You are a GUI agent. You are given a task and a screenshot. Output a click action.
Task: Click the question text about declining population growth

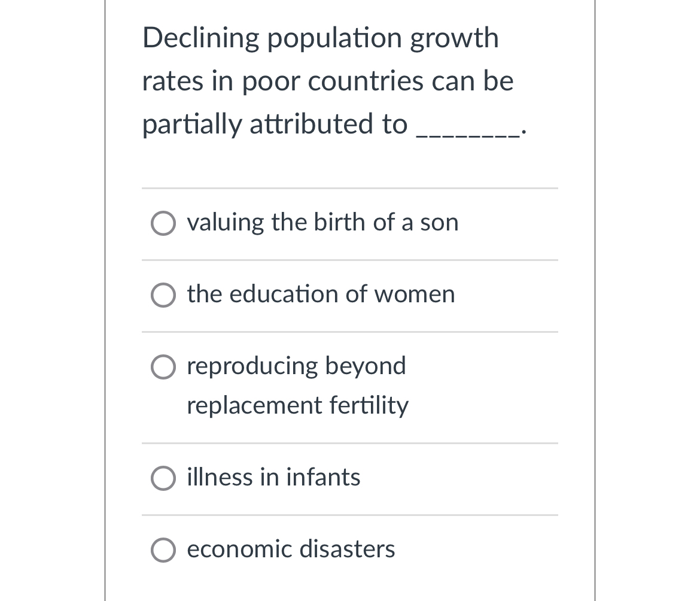click(327, 81)
